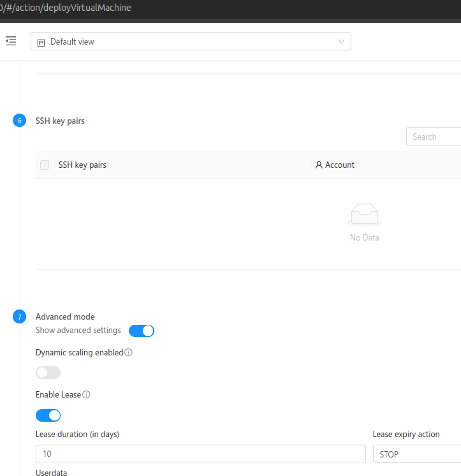This screenshot has height=476, width=461.
Task: Click the step 6 number badge
Action: click(x=19, y=121)
